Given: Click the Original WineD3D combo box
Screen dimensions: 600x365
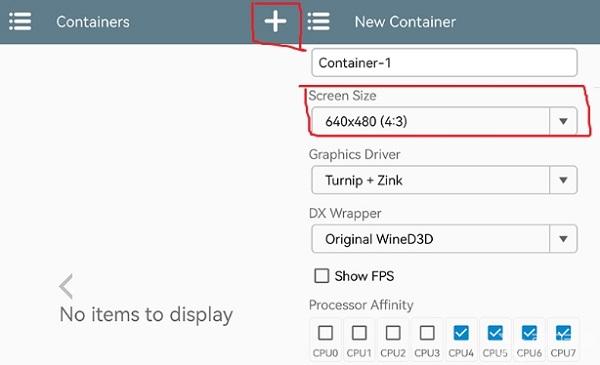Looking at the screenshot, I should click(444, 239).
